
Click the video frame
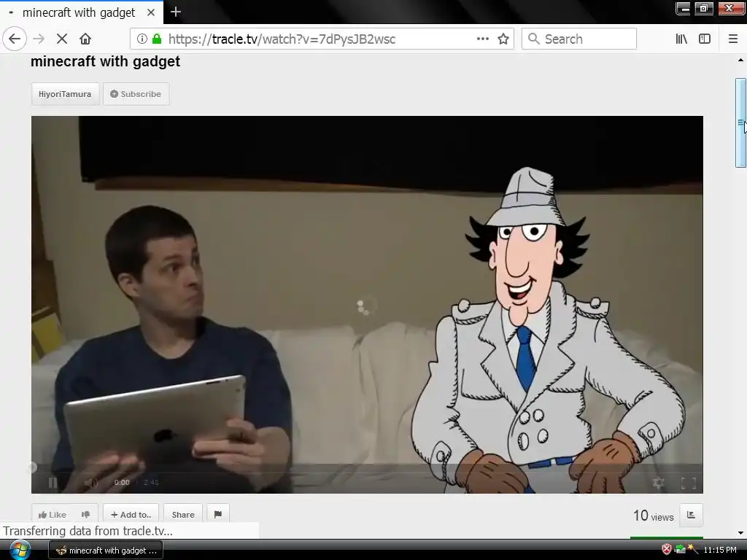pyautogui.click(x=367, y=305)
